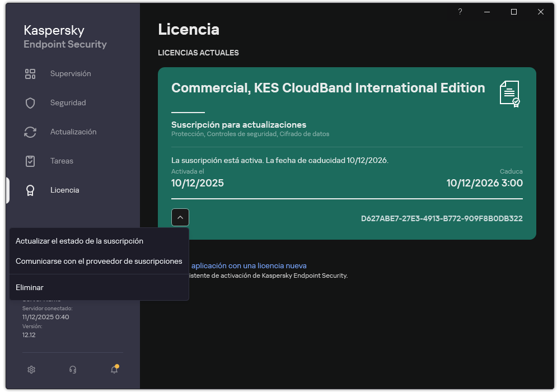The image size is (557, 392).
Task: Click the Actualización refresh icon
Action: (x=30, y=132)
